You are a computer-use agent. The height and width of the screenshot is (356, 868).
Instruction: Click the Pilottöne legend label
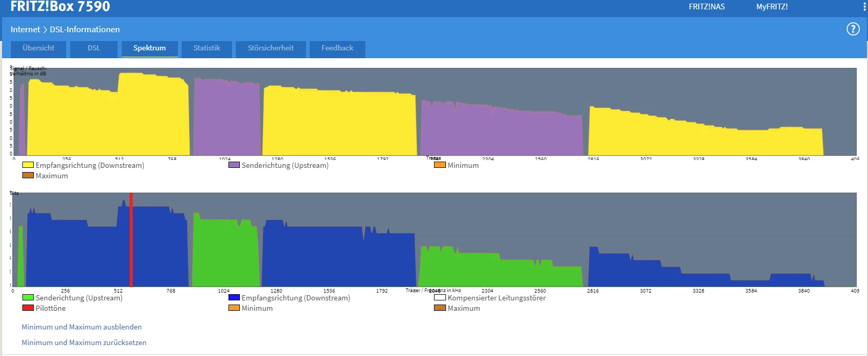(x=50, y=308)
